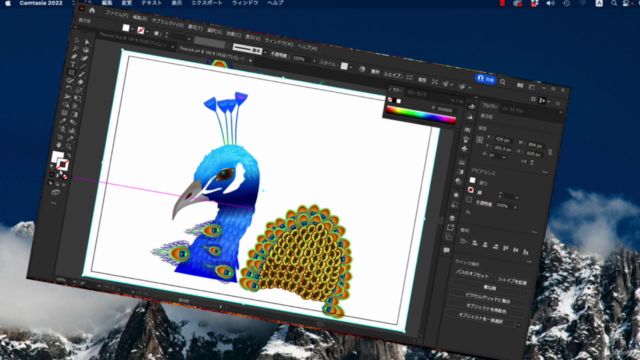The width and height of the screenshot is (640, 360).
Task: Switch to the カラーガイド tab
Action: 417,93
